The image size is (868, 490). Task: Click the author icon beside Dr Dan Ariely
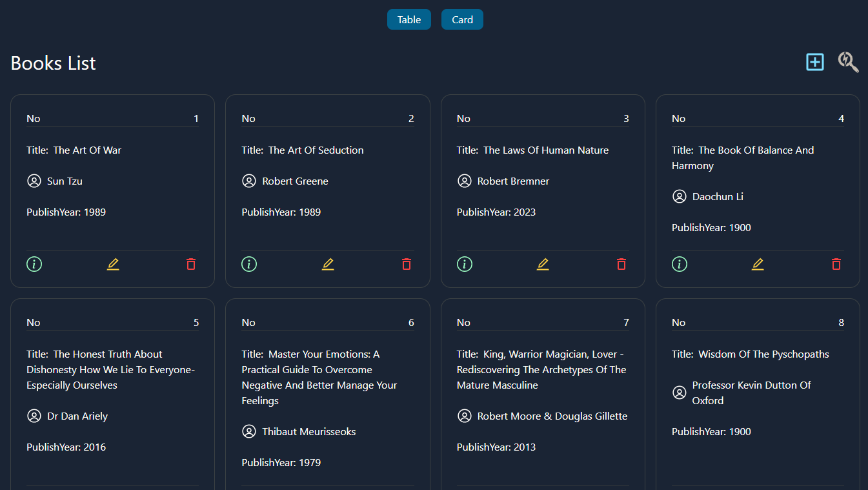(34, 416)
